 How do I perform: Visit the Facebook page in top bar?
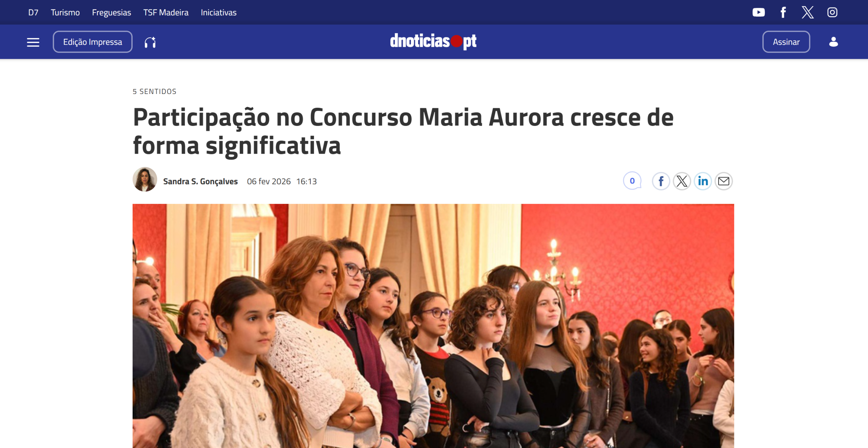[783, 13]
